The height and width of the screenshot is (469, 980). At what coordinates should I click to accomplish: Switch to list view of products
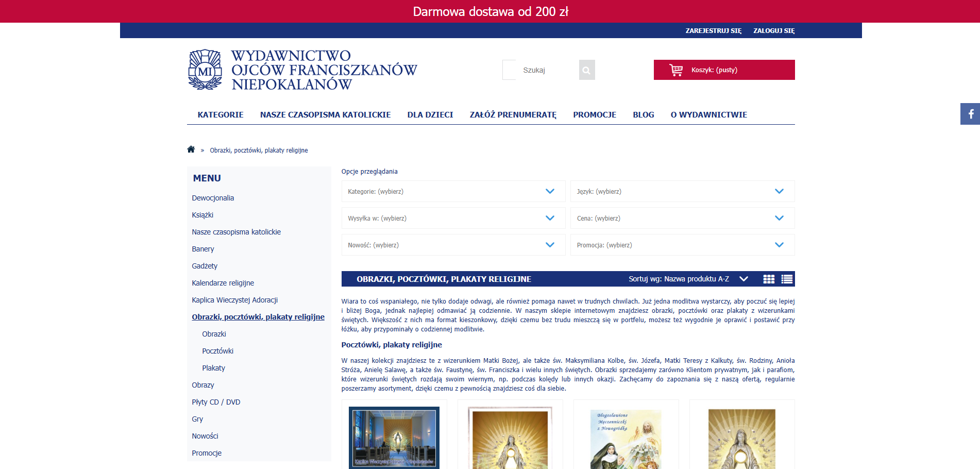tap(787, 279)
